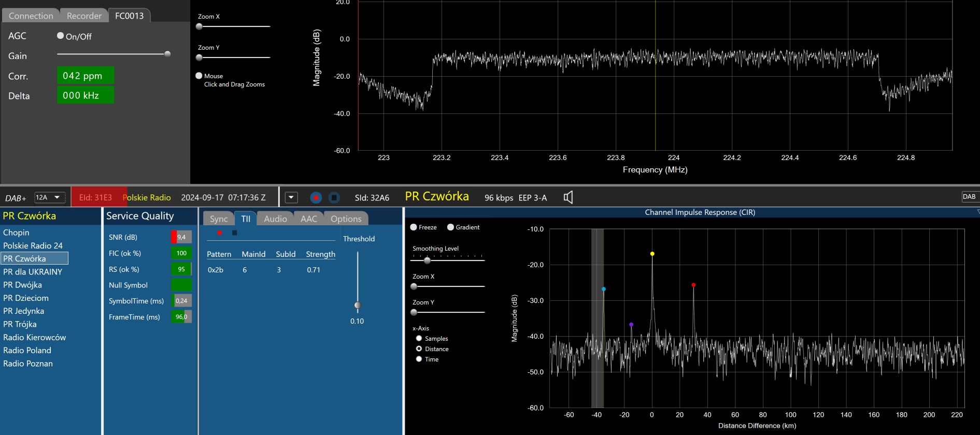Select the Samples x-Axis radio button
The height and width of the screenshot is (435, 980).
tap(419, 339)
